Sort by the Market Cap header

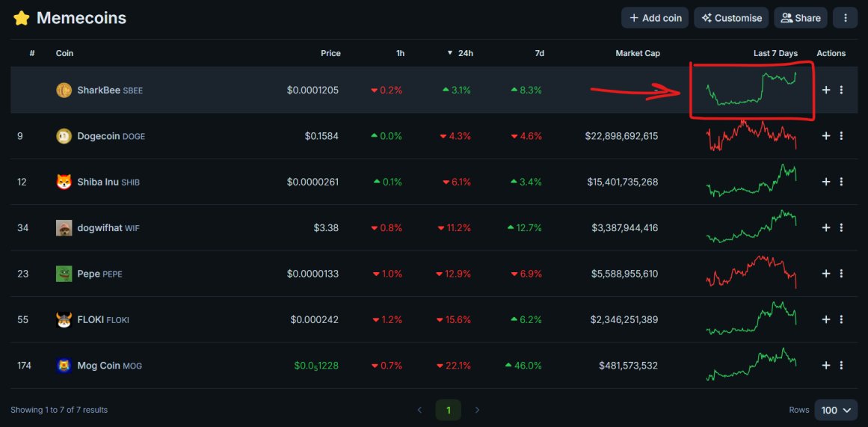[638, 53]
